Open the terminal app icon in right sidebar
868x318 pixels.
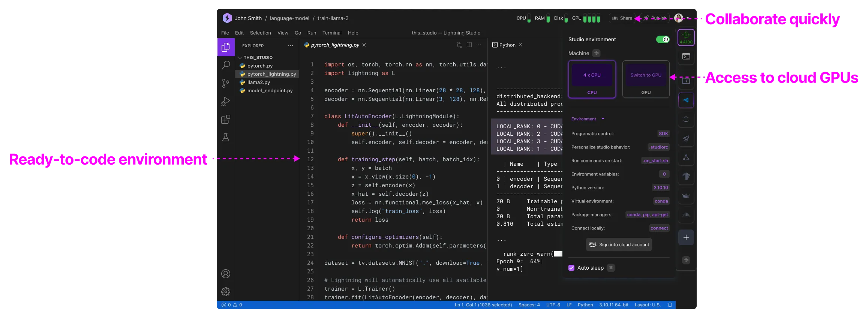[x=686, y=57]
